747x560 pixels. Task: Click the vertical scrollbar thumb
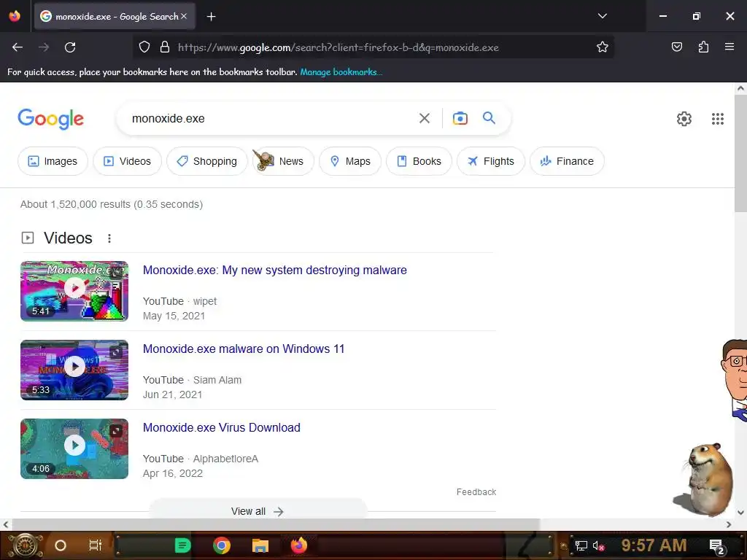[740, 155]
